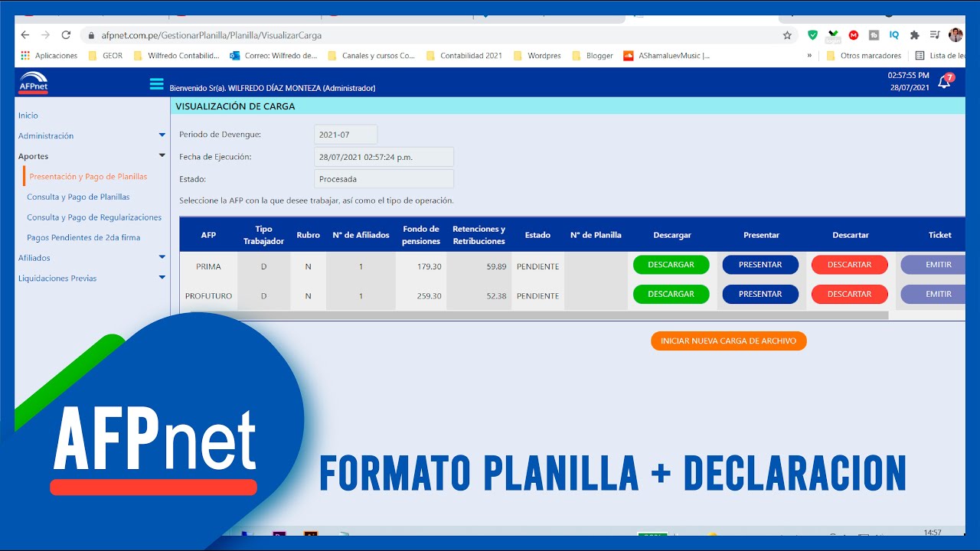Click the PENDIENTE status in the PRIMA row
The height and width of the screenshot is (551, 980).
538,266
